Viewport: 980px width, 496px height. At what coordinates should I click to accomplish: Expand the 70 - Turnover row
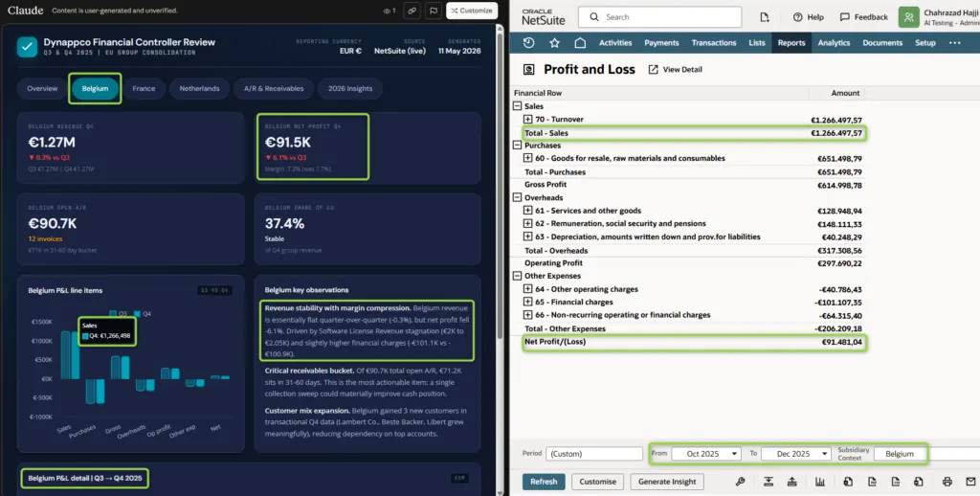click(527, 120)
